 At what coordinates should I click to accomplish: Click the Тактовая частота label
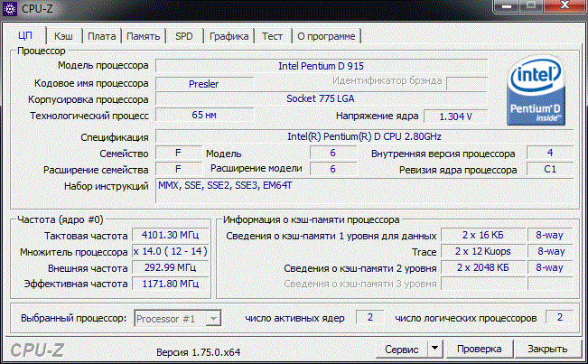coord(86,236)
